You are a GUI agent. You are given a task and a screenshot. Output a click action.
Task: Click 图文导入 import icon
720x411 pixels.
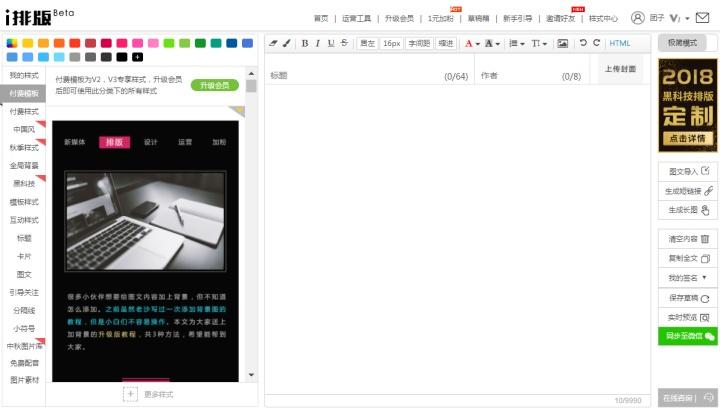pos(705,171)
